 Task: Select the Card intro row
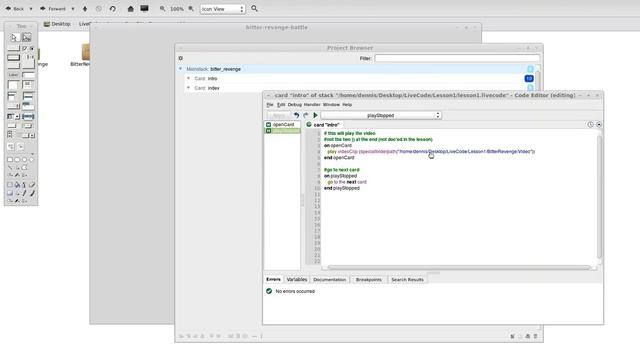[x=359, y=78]
